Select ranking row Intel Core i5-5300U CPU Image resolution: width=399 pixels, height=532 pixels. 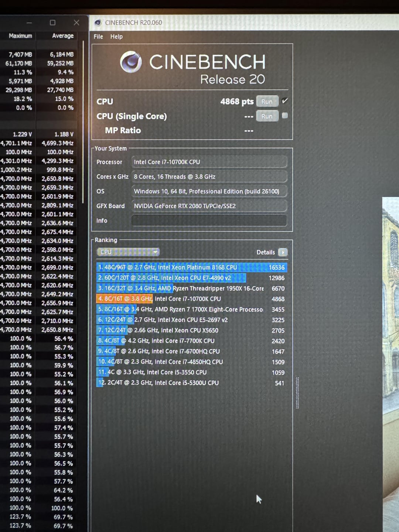(x=192, y=383)
